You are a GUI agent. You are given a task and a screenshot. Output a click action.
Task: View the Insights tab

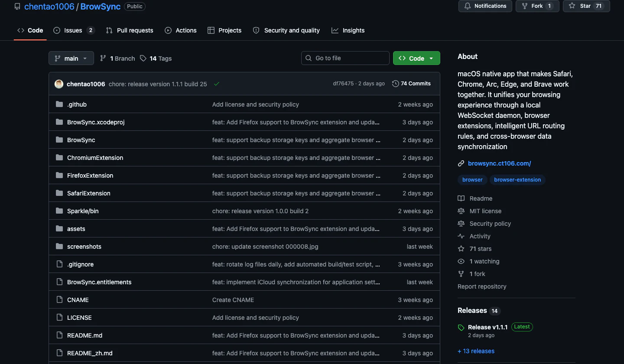(348, 30)
